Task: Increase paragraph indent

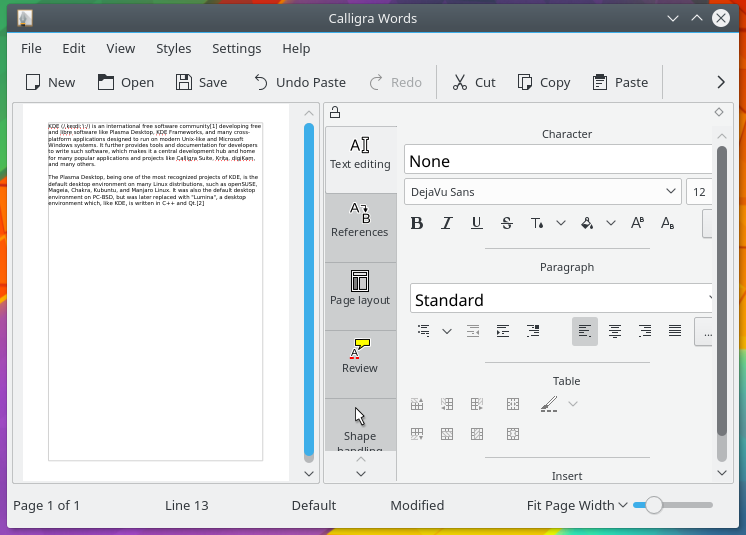Action: [503, 331]
